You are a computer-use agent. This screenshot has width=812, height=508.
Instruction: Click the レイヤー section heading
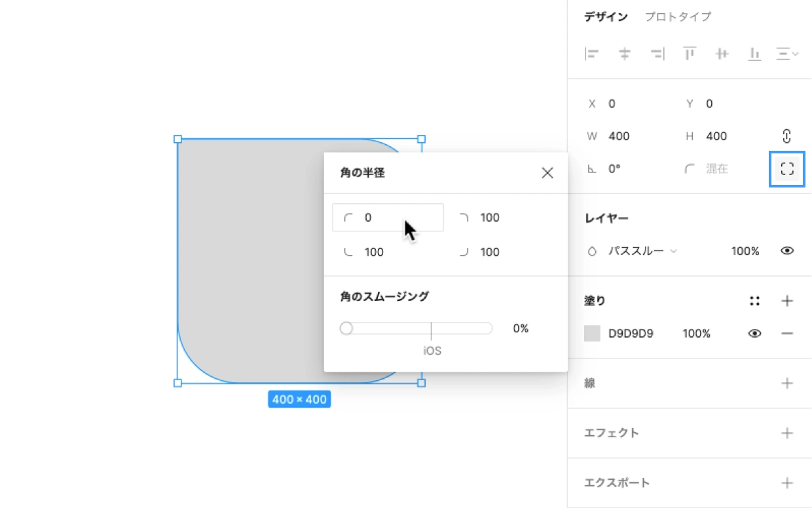[606, 218]
